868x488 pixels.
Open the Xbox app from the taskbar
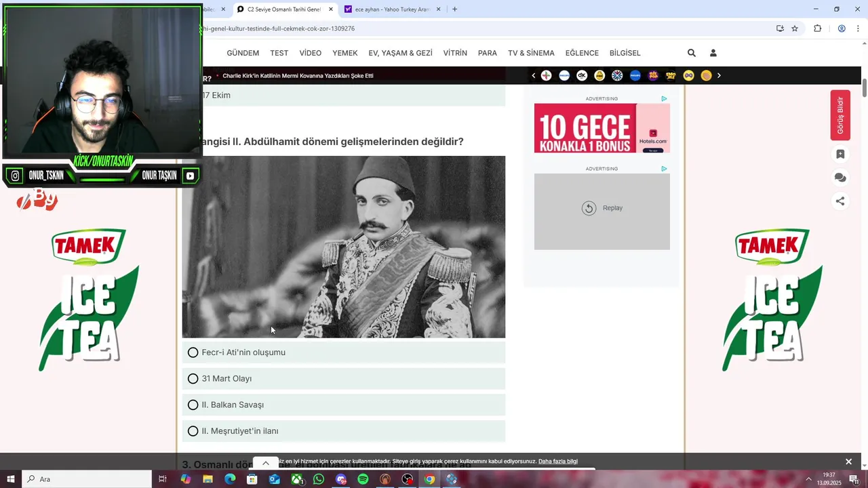tap(296, 479)
